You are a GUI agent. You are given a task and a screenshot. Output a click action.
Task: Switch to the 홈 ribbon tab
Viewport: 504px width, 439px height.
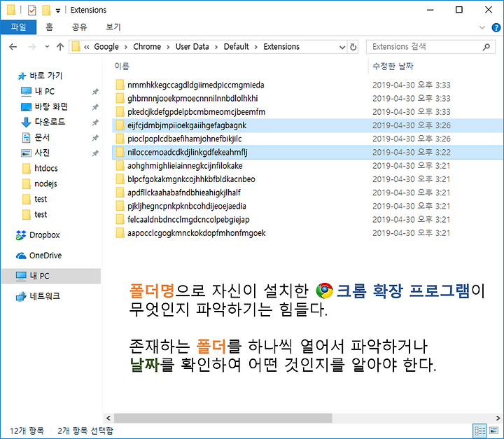tap(49, 27)
